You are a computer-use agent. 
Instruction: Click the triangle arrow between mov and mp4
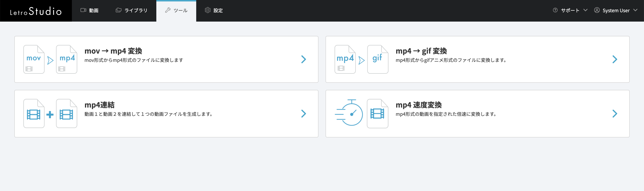coord(50,60)
